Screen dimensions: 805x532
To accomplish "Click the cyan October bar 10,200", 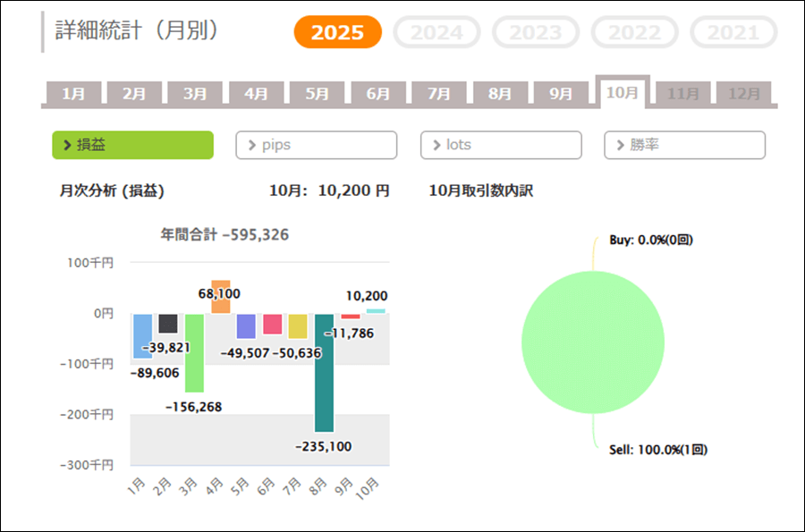I will coord(376,311).
